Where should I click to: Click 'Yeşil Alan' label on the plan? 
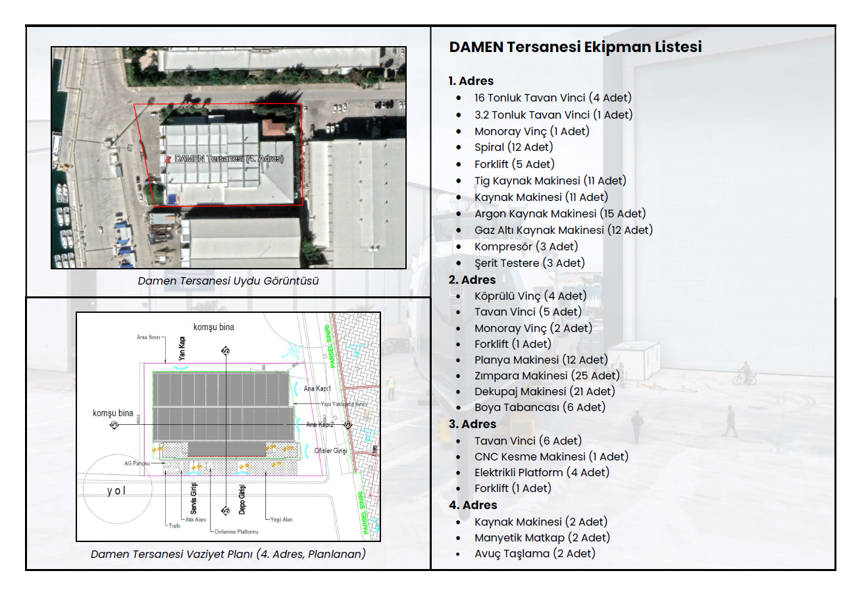coord(281,520)
